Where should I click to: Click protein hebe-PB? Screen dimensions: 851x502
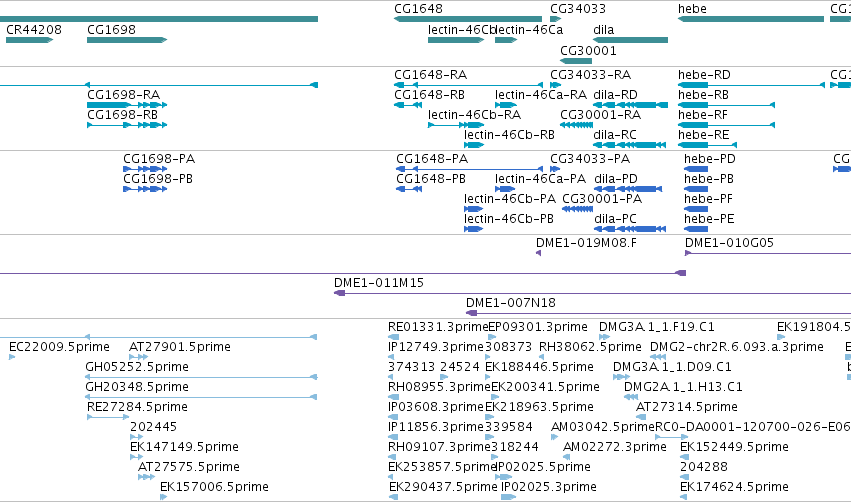696,189
